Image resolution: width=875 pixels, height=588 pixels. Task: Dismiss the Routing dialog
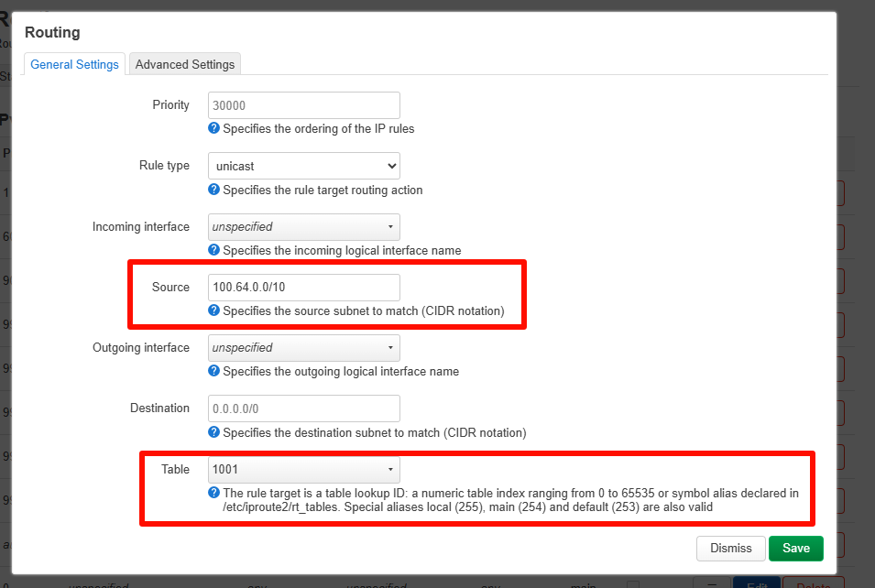[x=730, y=548]
